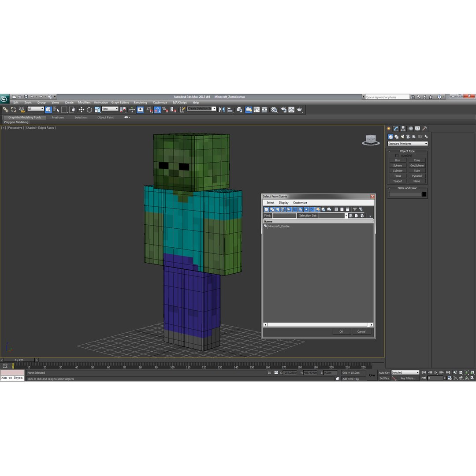Screen dimensions: 476x476
Task: Open the Edit menu
Action: pos(16,102)
